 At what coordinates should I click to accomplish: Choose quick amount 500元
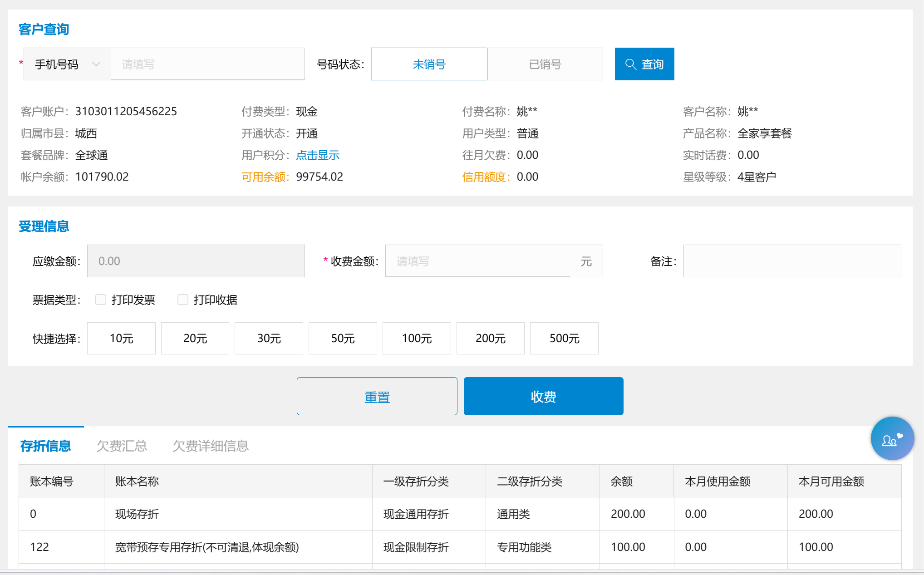tap(564, 338)
